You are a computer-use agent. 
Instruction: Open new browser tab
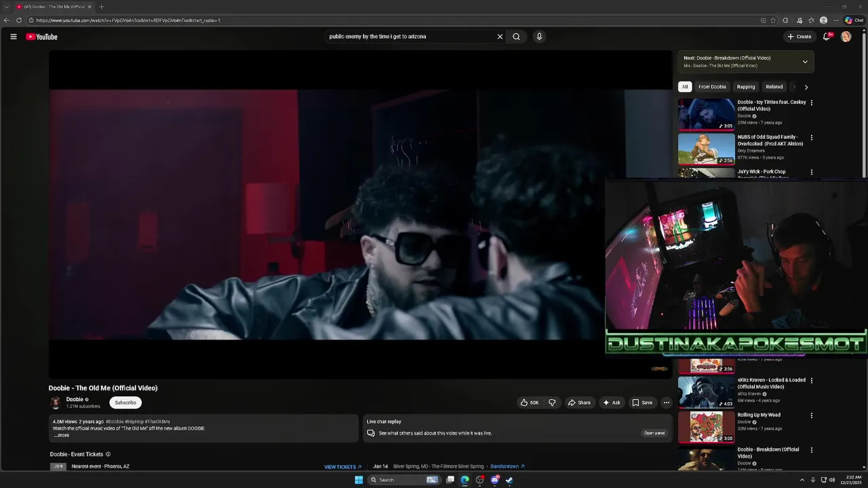101,7
